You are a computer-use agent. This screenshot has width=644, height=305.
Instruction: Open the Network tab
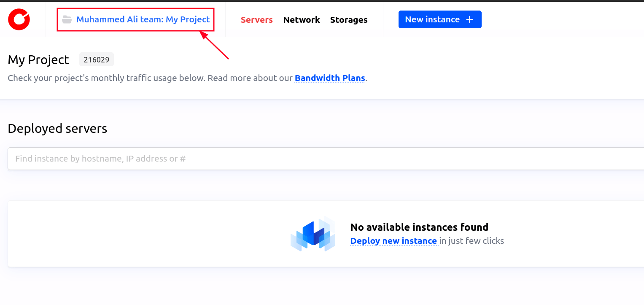301,20
